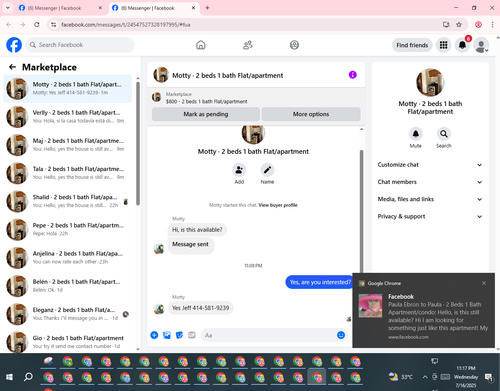Click the $800 Marketplace listing banner

pyautogui.click(x=256, y=98)
